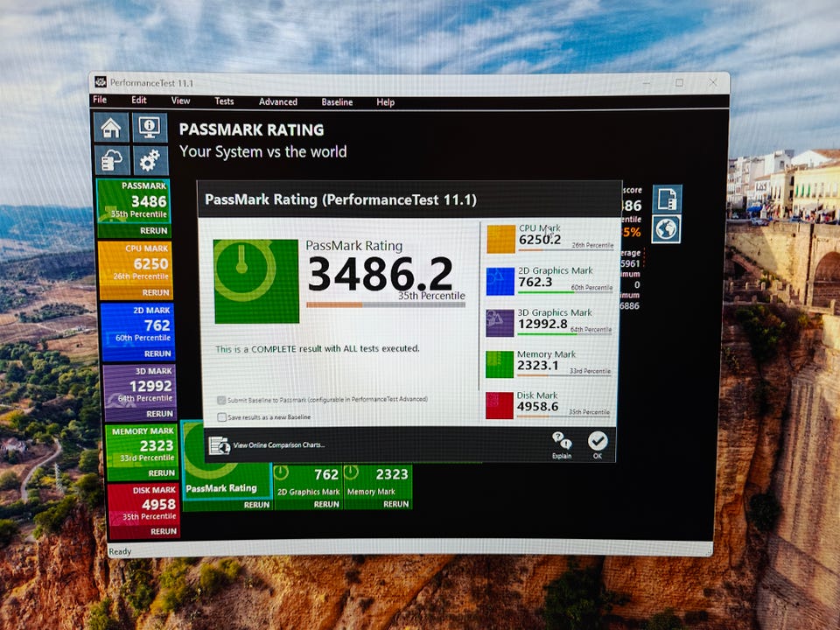This screenshot has width=840, height=630.
Task: Select the 2D MARK 762 sidebar tile
Action: click(x=137, y=325)
